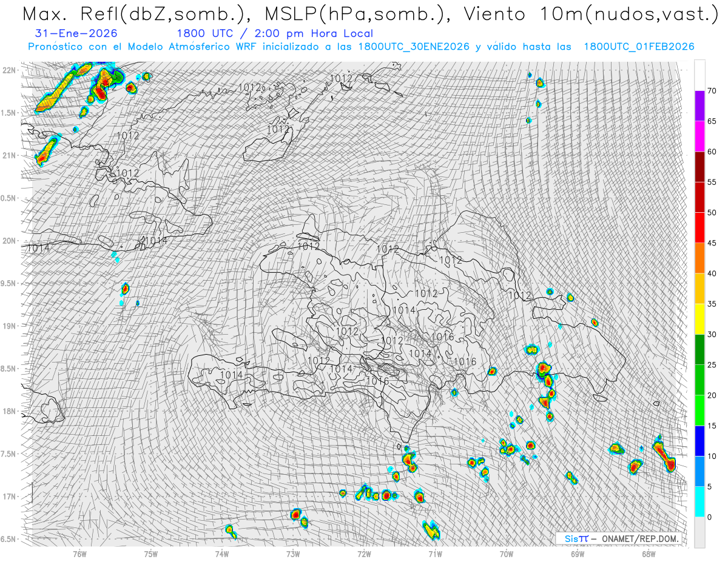
Task: Click the colorbar value '60'
Action: pyautogui.click(x=712, y=152)
